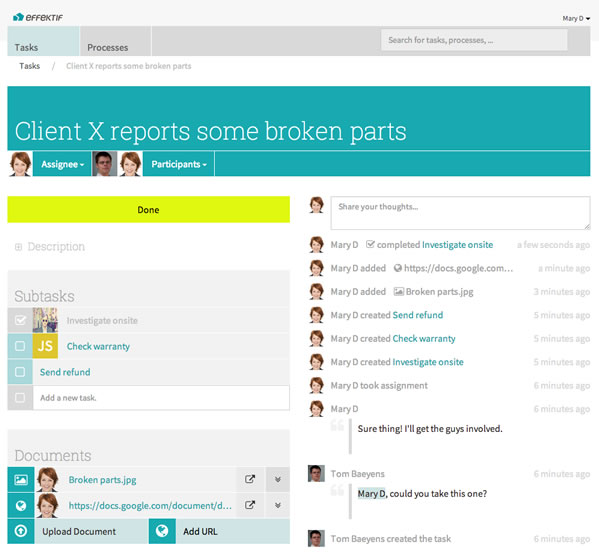The height and width of the screenshot is (559, 599).
Task: Click the Share your thoughts text box
Action: 460,213
